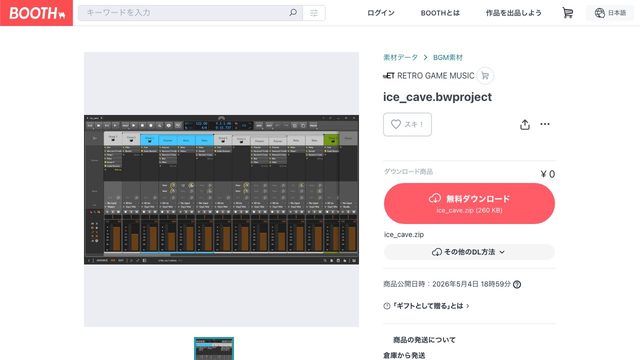Open the 日本語 language dropdown
The image size is (640, 360).
[x=610, y=13]
